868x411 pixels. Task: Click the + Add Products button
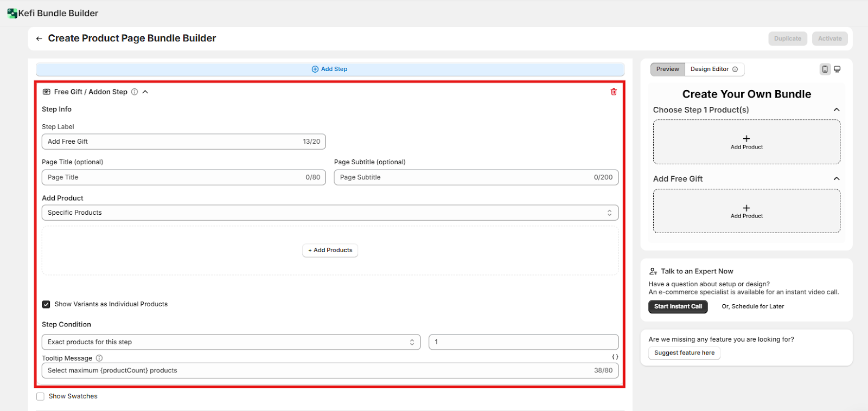coord(330,251)
